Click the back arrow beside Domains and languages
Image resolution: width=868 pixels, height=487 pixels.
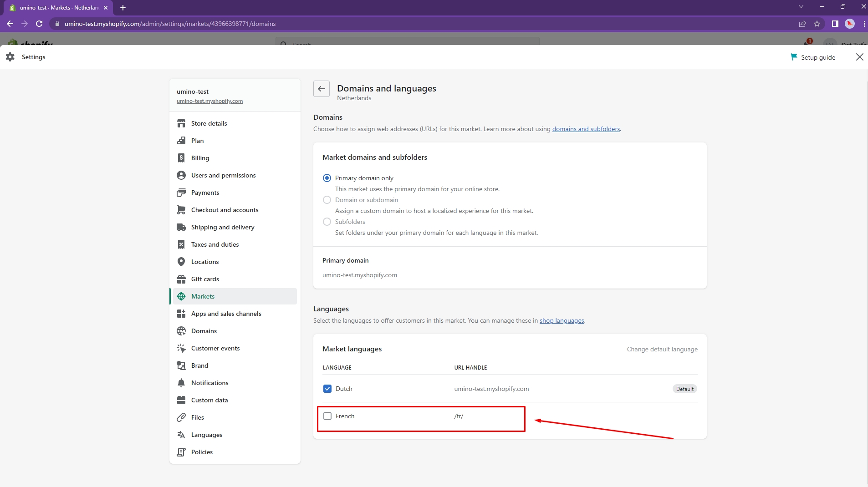[x=321, y=89]
